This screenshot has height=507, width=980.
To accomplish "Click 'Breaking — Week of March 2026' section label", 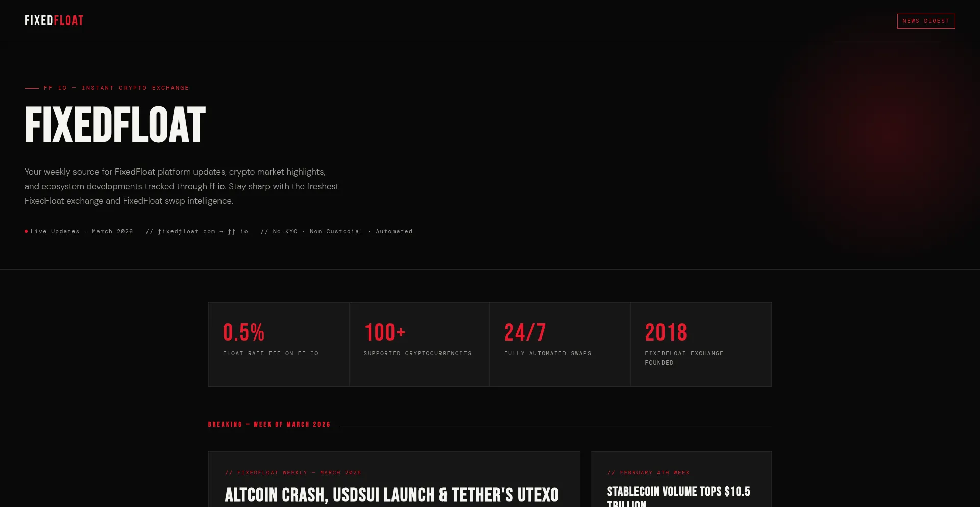I will 269,424.
